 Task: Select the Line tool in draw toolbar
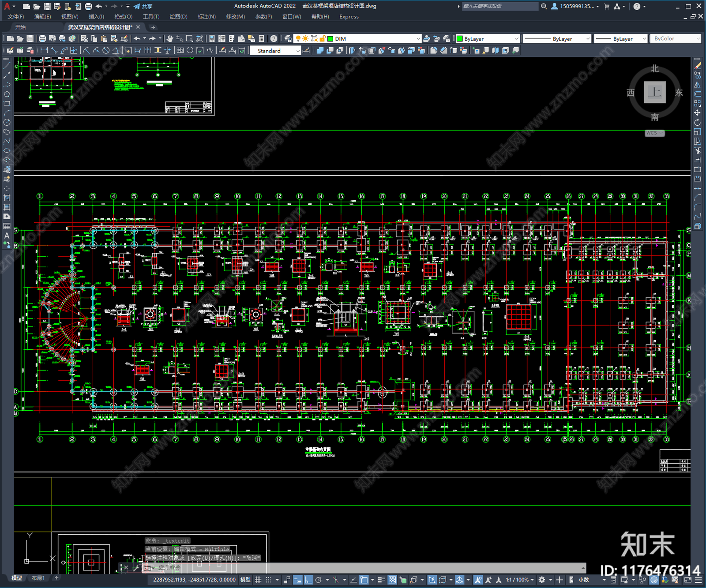pos(7,65)
